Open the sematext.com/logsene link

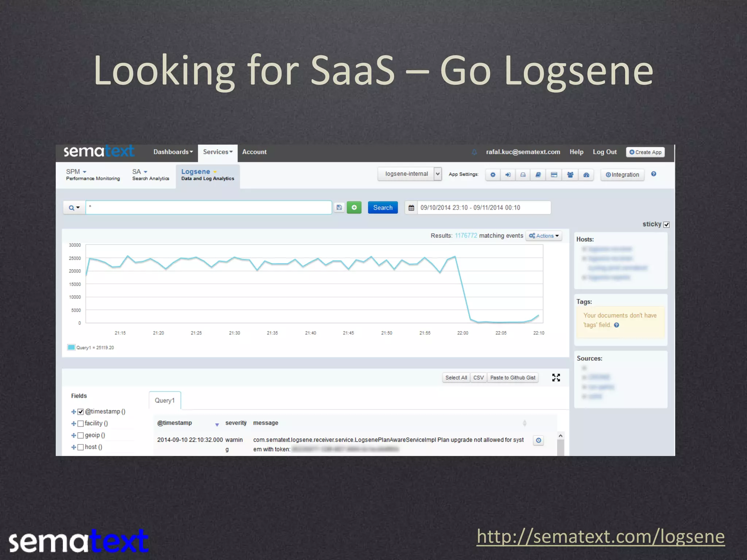(x=600, y=537)
